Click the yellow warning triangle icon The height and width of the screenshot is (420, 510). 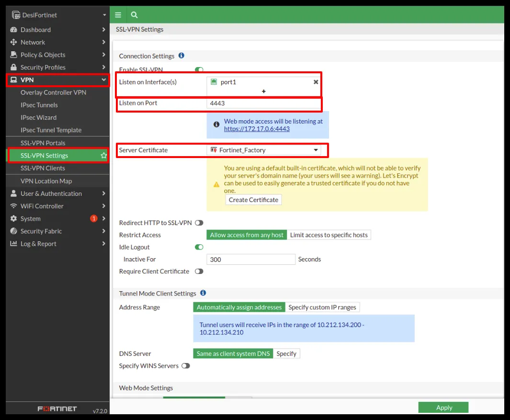tap(216, 184)
